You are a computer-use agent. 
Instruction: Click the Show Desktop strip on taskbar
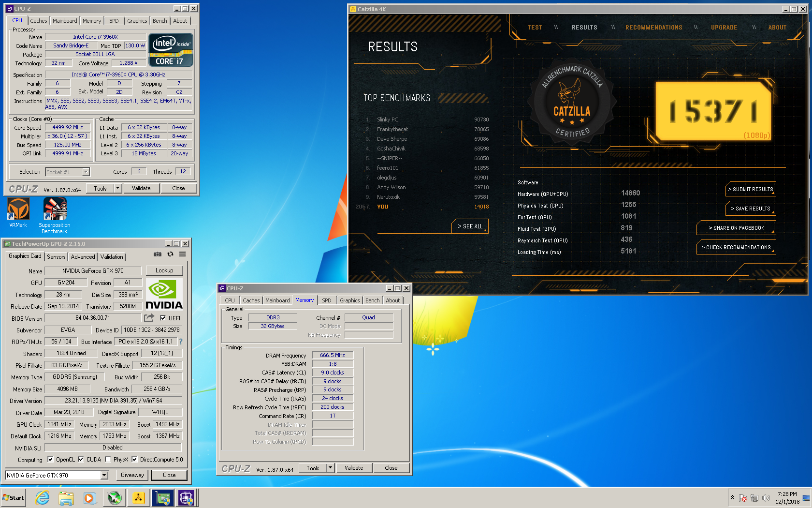pyautogui.click(x=806, y=498)
